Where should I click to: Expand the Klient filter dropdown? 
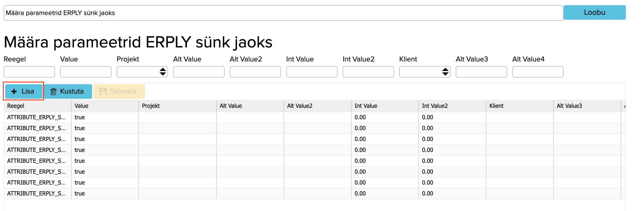pos(425,72)
